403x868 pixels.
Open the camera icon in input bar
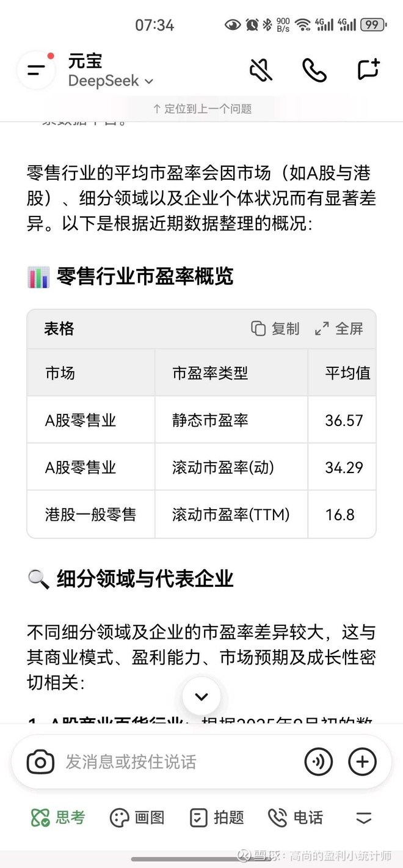tap(40, 762)
